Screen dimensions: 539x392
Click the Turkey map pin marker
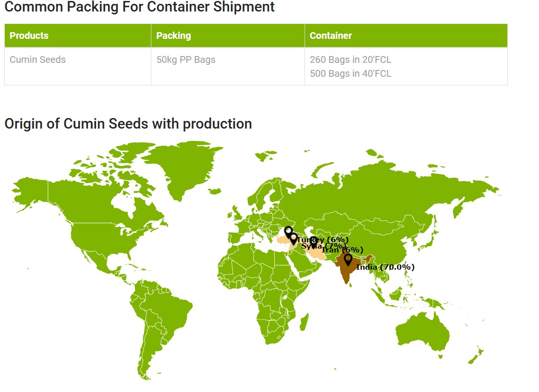pyautogui.click(x=288, y=232)
